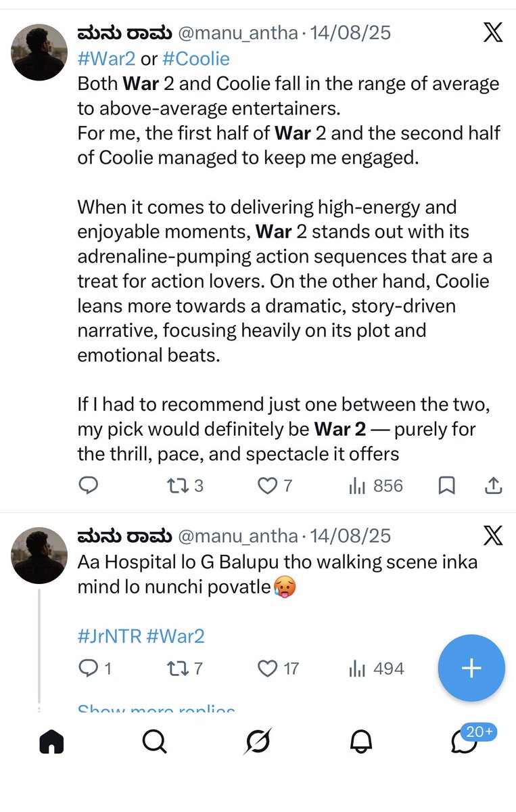Viewport: 516px width, 812px height.
Task: Open the Search tab in bottom bar
Action: pyautogui.click(x=155, y=742)
